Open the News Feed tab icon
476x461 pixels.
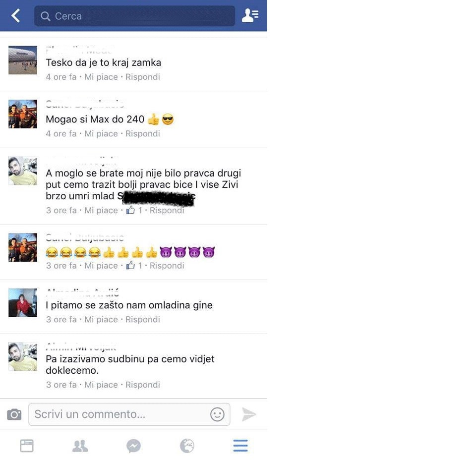pyautogui.click(x=27, y=446)
